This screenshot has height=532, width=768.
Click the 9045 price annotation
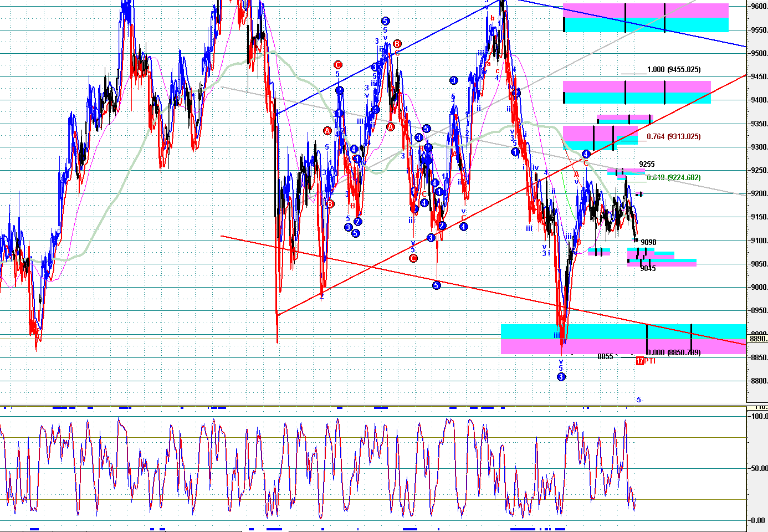[648, 269]
